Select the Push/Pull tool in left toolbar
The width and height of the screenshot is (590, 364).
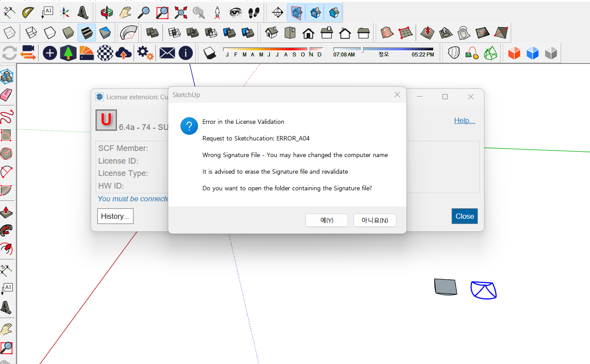click(7, 212)
